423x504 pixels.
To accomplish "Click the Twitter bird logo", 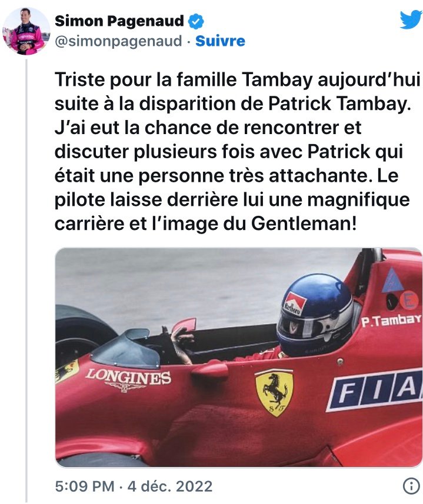I will click(411, 19).
